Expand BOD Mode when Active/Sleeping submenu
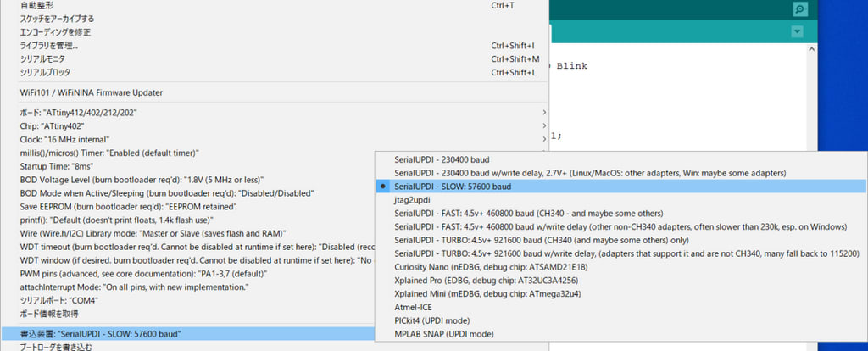This screenshot has height=351, width=868. click(188, 193)
